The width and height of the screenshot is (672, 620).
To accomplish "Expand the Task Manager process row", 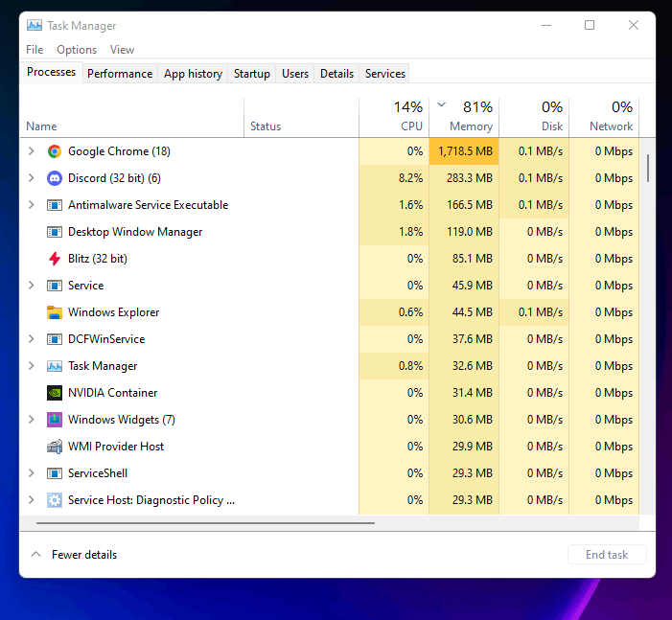I will click(32, 366).
